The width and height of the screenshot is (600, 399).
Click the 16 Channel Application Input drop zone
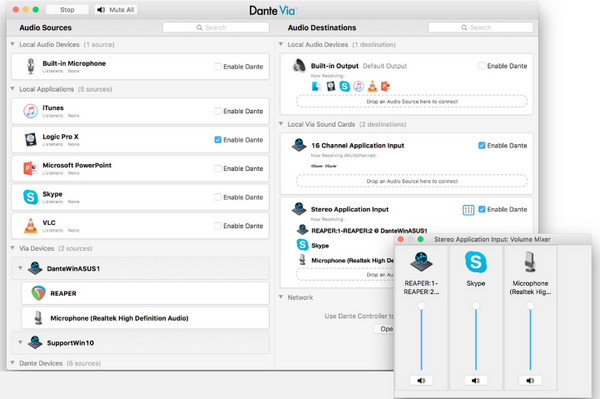point(412,181)
